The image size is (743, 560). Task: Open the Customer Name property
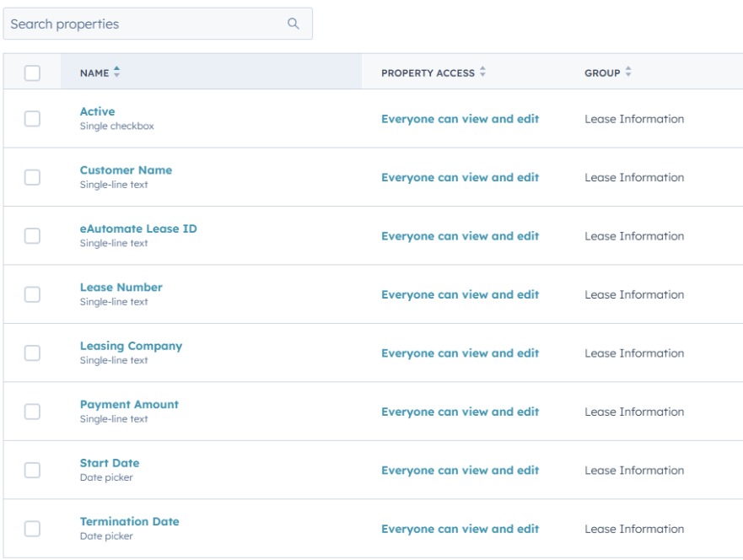(x=126, y=170)
